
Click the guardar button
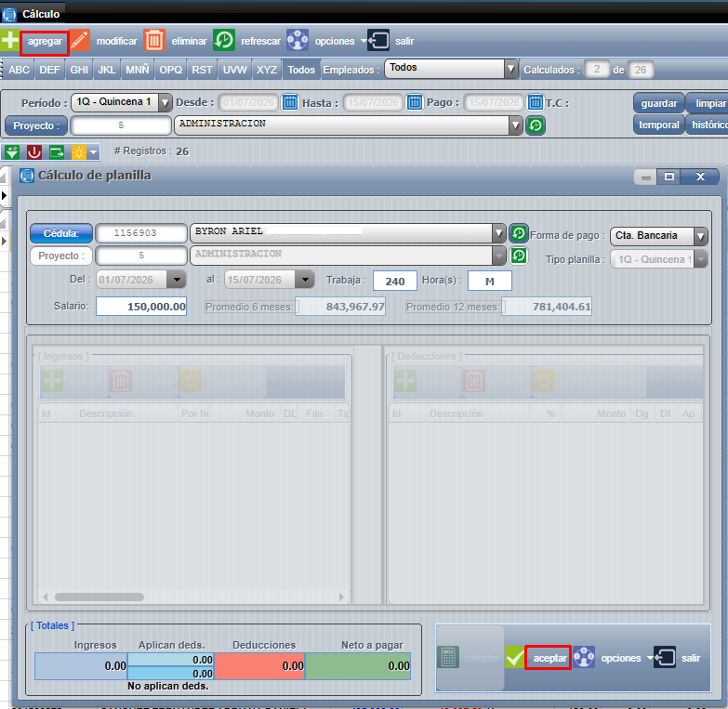[x=659, y=103]
